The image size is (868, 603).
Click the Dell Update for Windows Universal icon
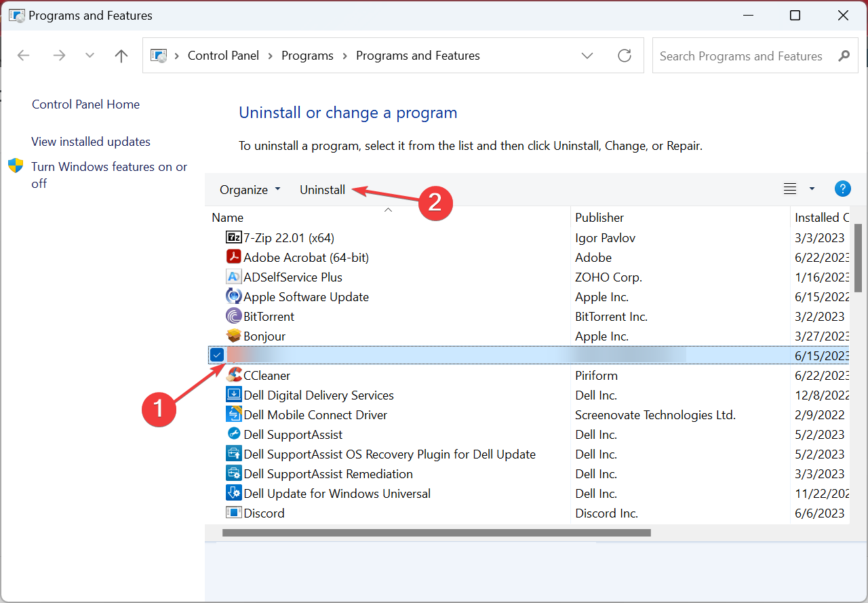pyautogui.click(x=233, y=493)
